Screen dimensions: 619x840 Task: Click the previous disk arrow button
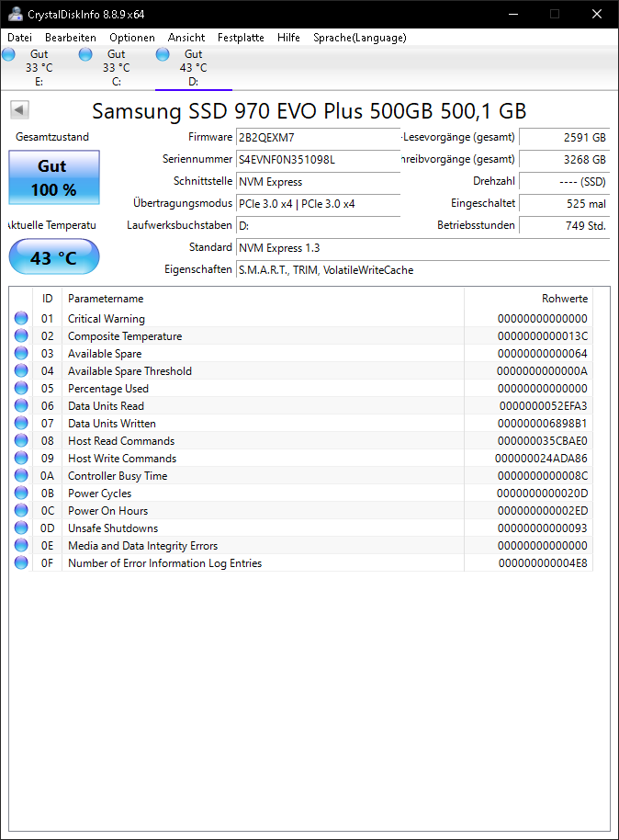pos(19,109)
